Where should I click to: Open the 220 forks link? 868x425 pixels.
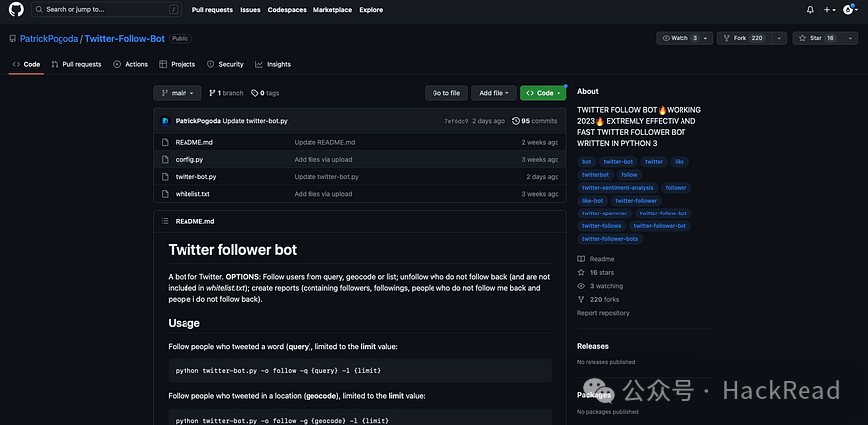[x=598, y=299]
